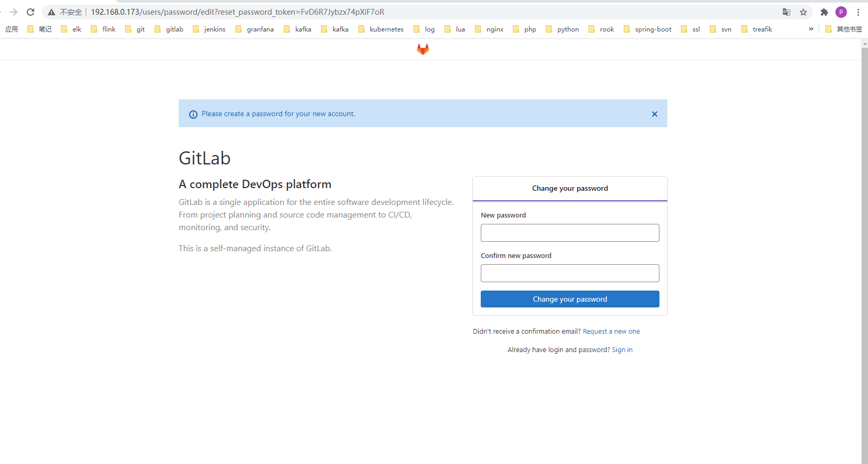The image size is (868, 464).
Task: Open the flink bookmark folder
Action: 103,29
